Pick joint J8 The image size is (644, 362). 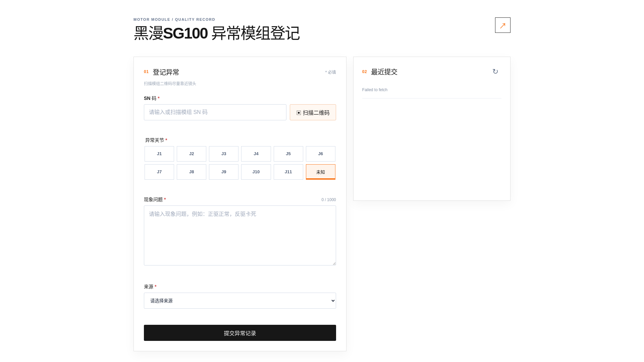[192, 172]
